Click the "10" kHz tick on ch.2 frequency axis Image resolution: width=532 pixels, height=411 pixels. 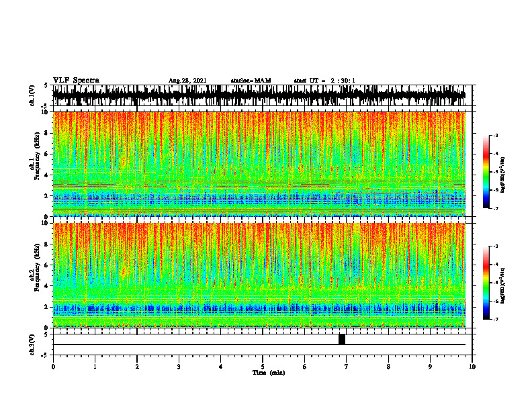coord(46,223)
